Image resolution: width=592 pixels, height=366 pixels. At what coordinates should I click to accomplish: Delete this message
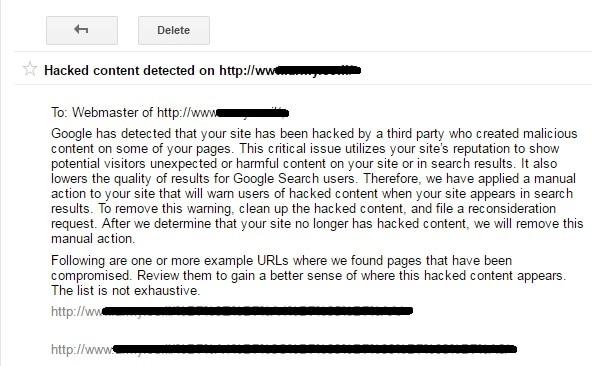click(174, 30)
